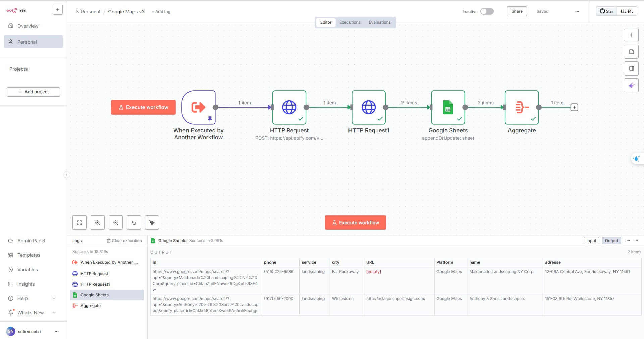The width and height of the screenshot is (644, 339).
Task: Select the When Executed by Another Workflow node
Action: (x=199, y=107)
